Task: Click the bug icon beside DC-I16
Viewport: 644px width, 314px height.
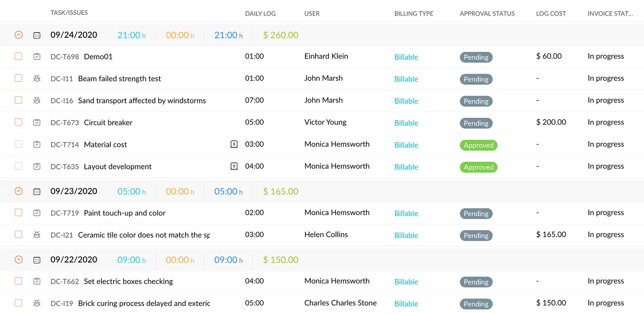Action: 37,101
